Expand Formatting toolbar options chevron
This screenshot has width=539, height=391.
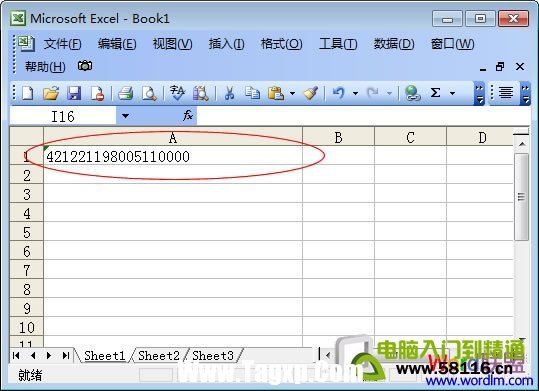coord(525,93)
